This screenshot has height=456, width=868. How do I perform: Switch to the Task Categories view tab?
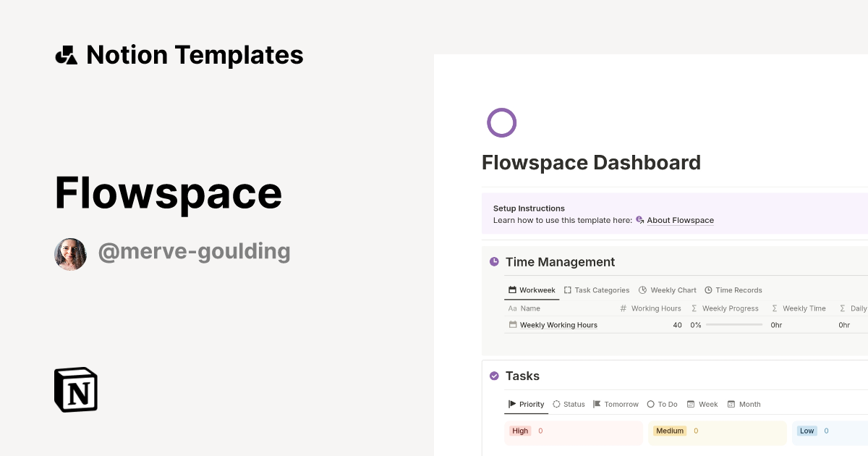pos(597,290)
